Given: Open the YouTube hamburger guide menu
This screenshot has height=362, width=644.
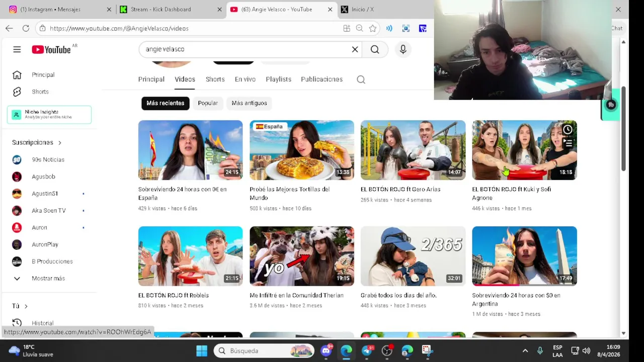Looking at the screenshot, I should point(17,49).
